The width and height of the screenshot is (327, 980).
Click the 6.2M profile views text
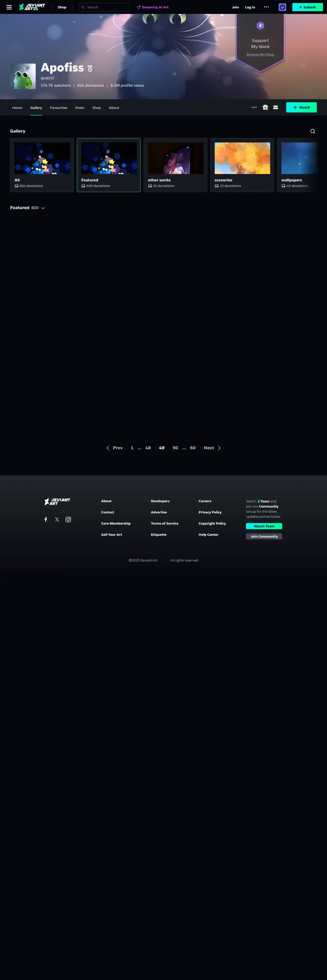(x=127, y=85)
